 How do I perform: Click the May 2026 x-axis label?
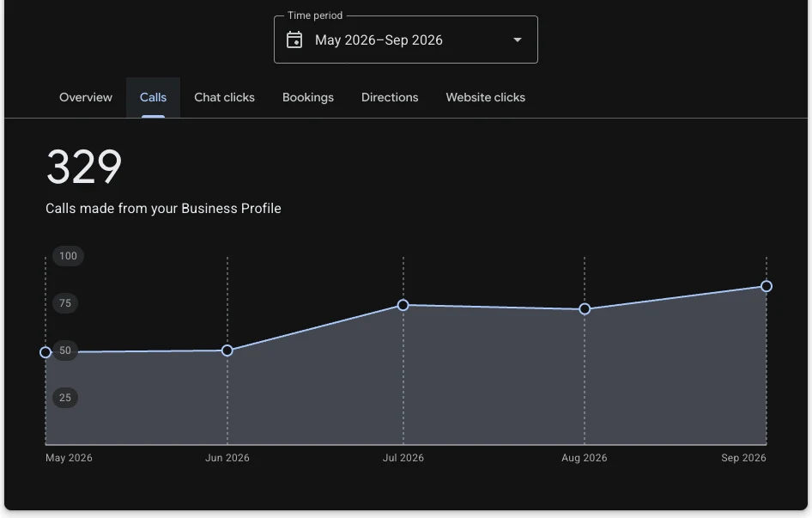pyautogui.click(x=69, y=458)
